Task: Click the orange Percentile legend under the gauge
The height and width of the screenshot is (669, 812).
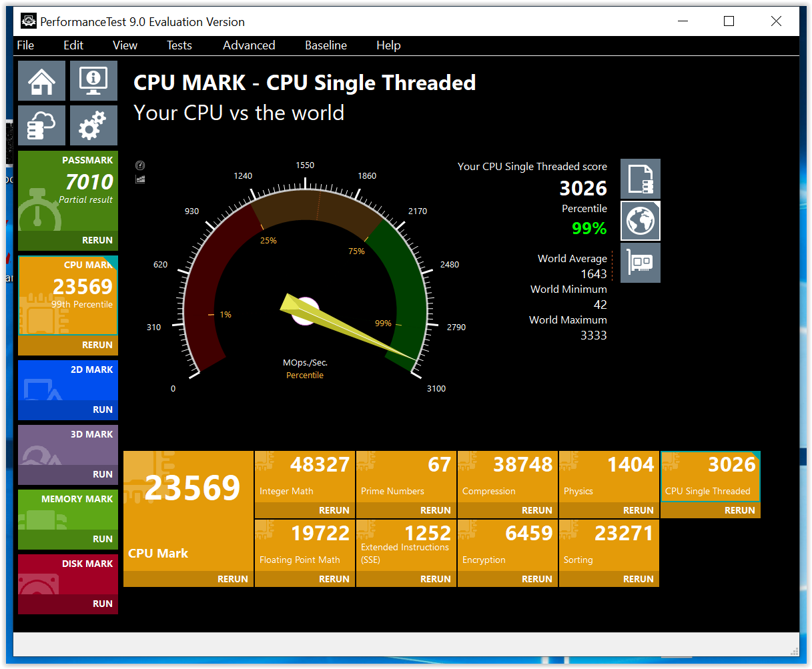Action: [x=305, y=376]
